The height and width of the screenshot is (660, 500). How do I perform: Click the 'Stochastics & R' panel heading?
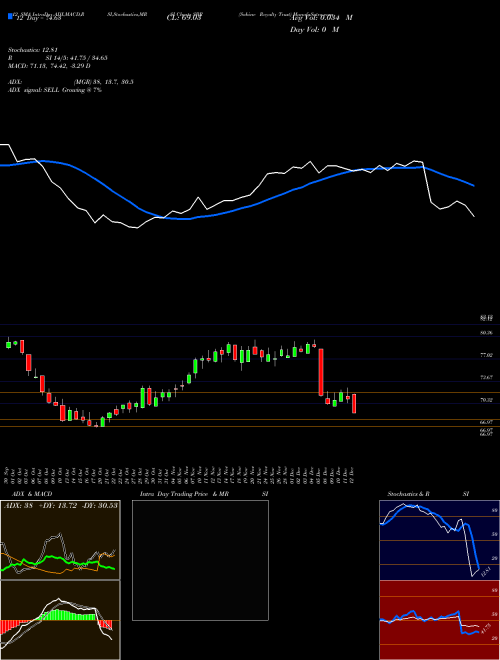(408, 494)
